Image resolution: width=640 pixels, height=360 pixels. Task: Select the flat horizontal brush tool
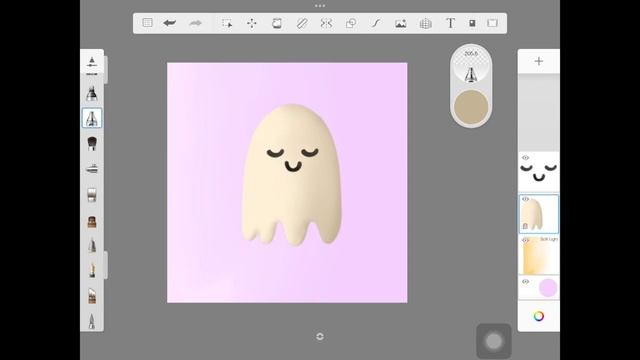point(92,169)
